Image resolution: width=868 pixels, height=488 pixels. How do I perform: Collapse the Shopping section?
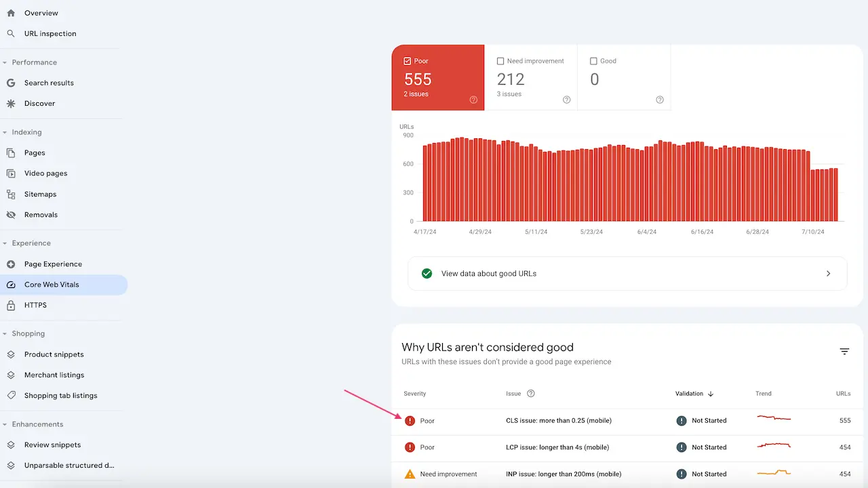pyautogui.click(x=6, y=333)
